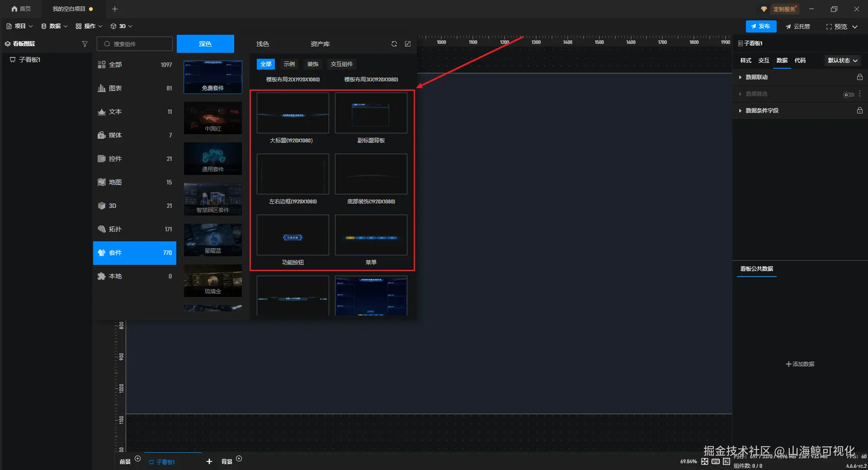
Task: Click the 套件 category icon
Action: [102, 253]
